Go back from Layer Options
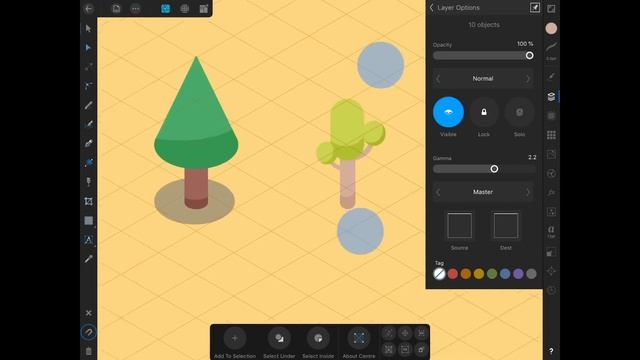The height and width of the screenshot is (360, 640). (431, 8)
